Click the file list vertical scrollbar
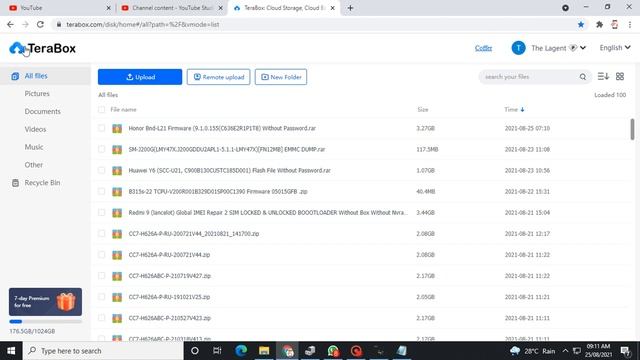Viewport: 640px width, 360px height. pyautogui.click(x=632, y=129)
